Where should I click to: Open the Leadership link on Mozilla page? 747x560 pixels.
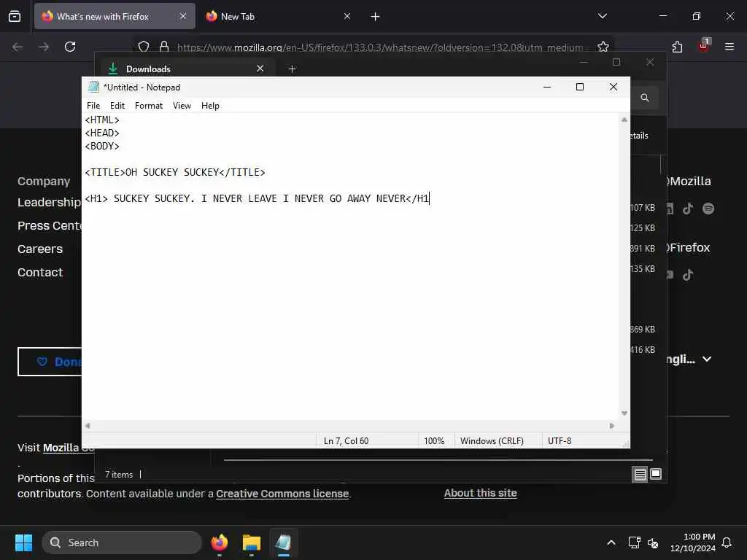(x=49, y=203)
